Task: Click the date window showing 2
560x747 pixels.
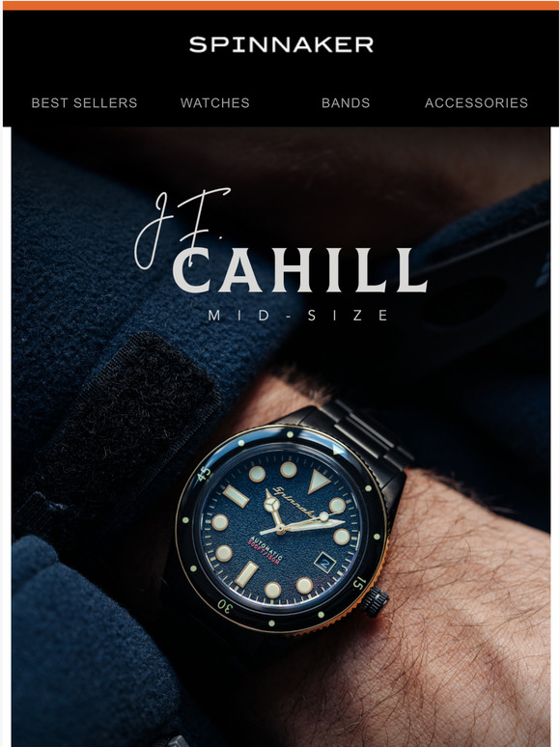Action: pos(325,563)
